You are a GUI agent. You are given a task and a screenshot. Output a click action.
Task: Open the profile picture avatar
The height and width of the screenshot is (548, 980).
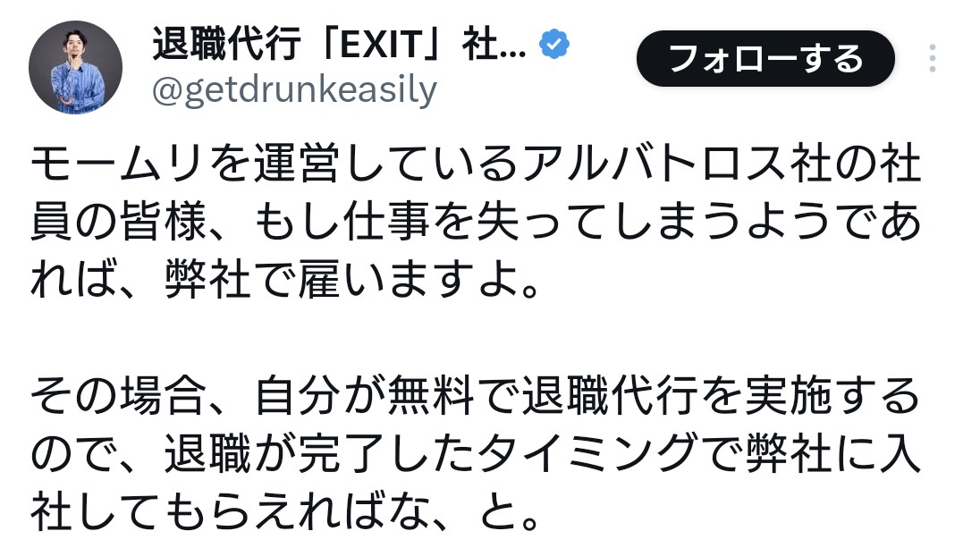click(x=75, y=67)
